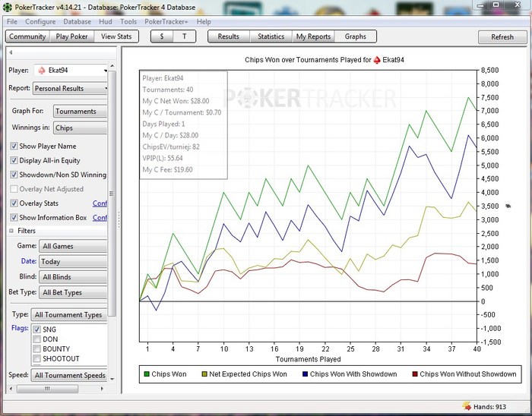Click the information box on the graph
The image size is (532, 416).
tap(184, 124)
